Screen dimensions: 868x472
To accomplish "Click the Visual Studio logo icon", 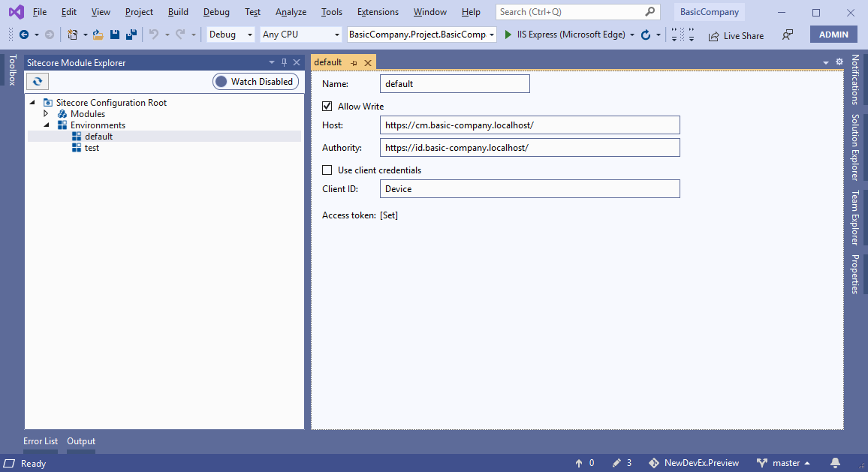I will coord(17,11).
